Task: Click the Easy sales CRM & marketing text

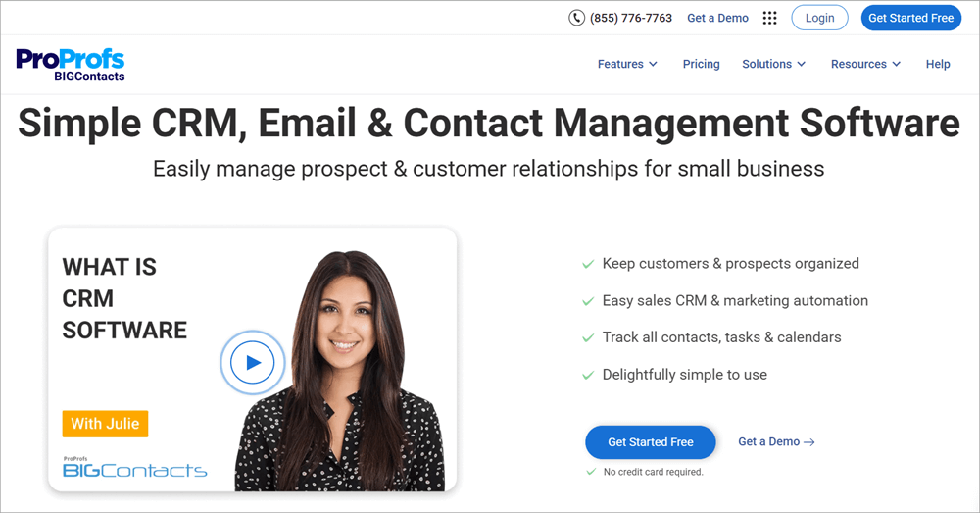Action: coord(735,300)
